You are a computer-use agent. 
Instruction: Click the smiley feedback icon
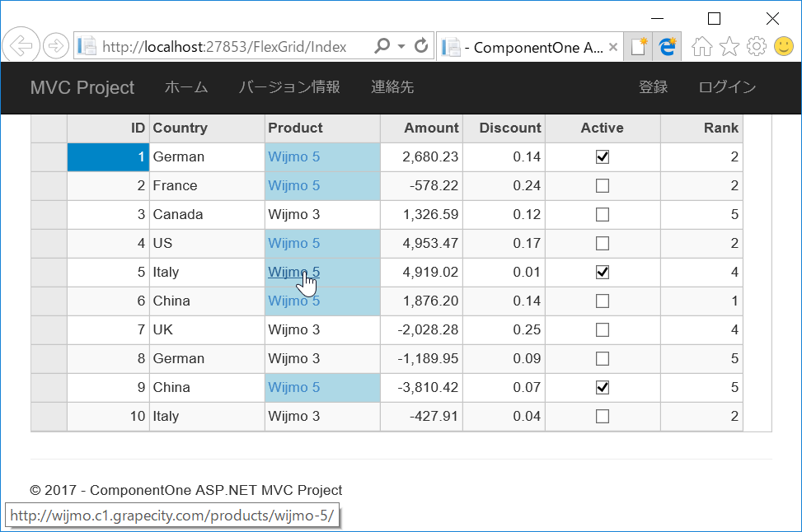click(x=784, y=46)
